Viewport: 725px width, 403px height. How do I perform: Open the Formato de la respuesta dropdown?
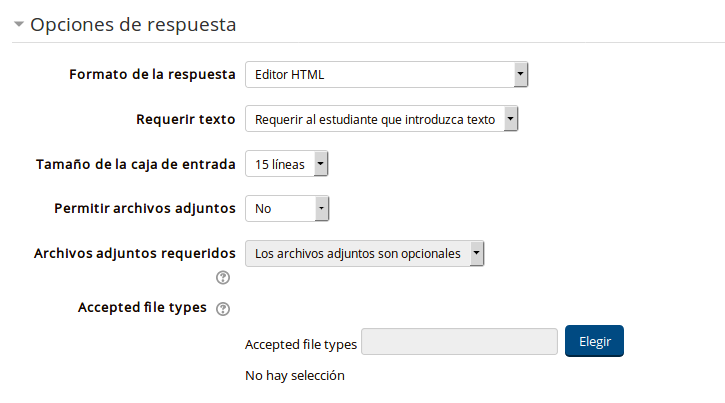(387, 74)
